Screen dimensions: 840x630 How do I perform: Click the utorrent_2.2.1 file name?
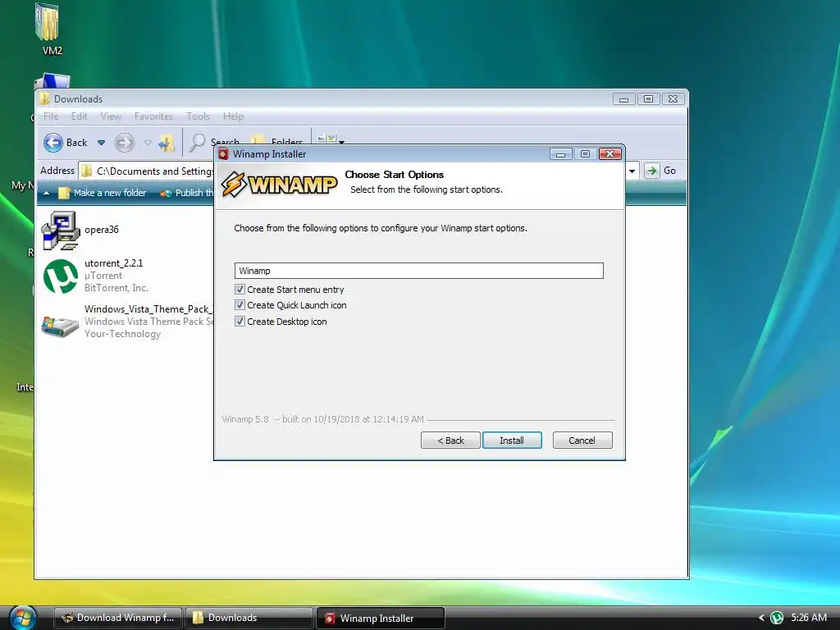[x=113, y=263]
